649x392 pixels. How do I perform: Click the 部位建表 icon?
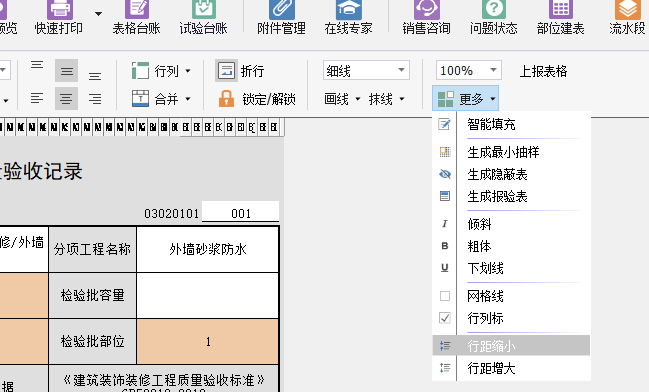click(x=560, y=9)
